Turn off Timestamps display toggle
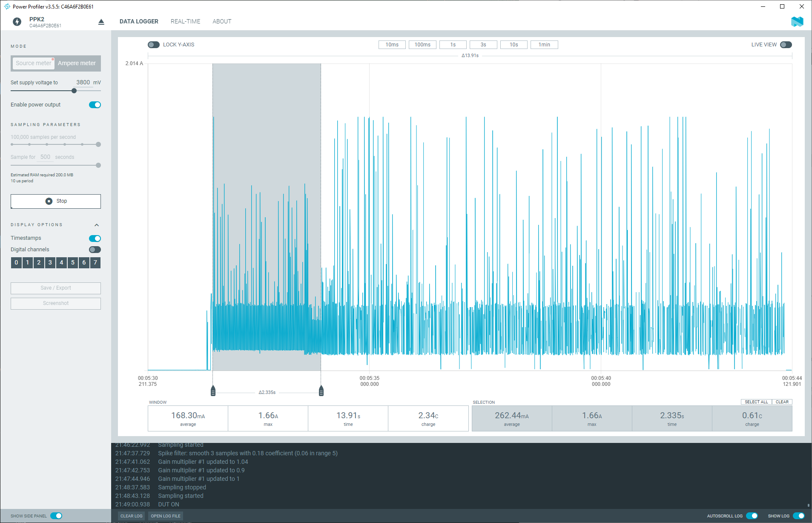This screenshot has height=523, width=812. point(95,238)
